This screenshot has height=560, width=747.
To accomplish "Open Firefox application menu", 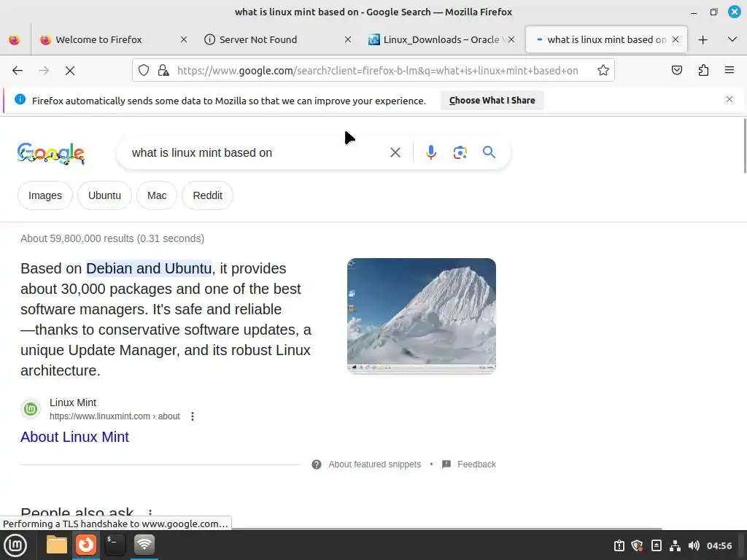I will click(729, 71).
